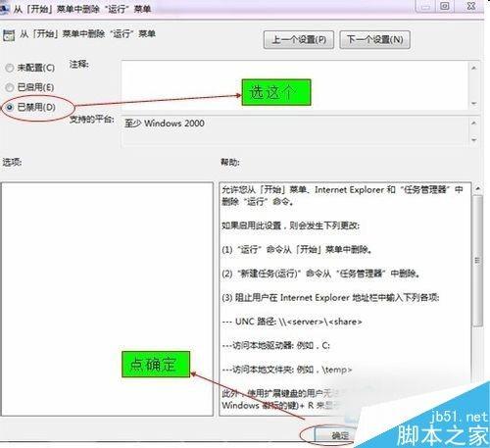Image resolution: width=490 pixels, height=448 pixels.
Task: Click the window icon in the title bar
Action: [x=4, y=9]
